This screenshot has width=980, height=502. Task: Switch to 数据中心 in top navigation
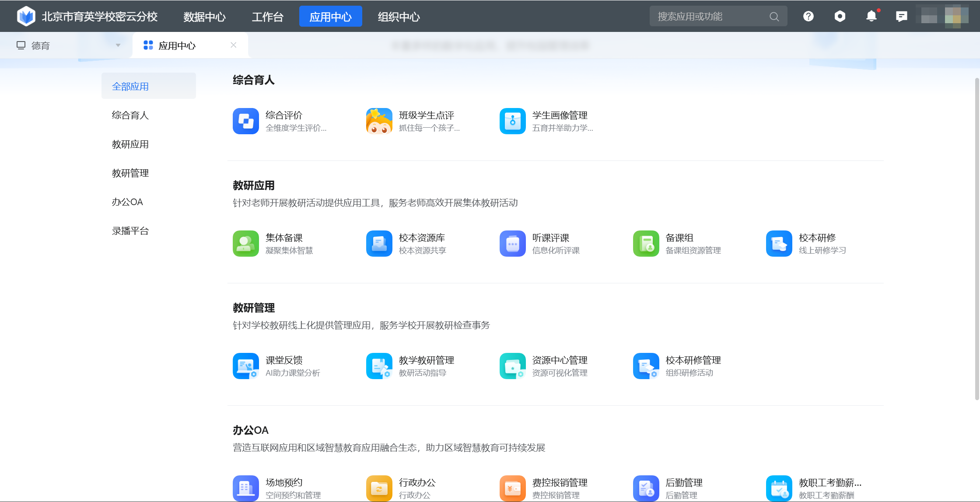(204, 17)
